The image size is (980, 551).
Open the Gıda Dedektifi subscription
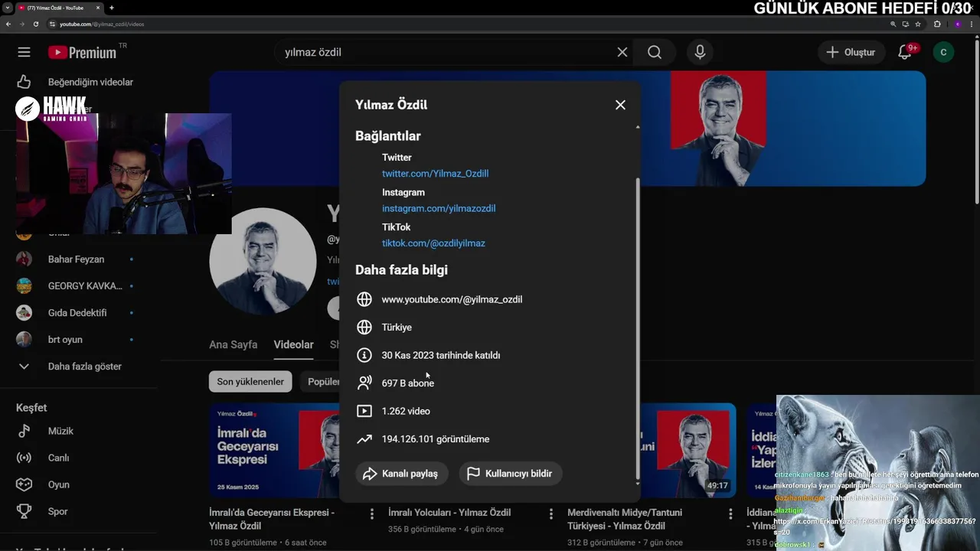point(76,313)
